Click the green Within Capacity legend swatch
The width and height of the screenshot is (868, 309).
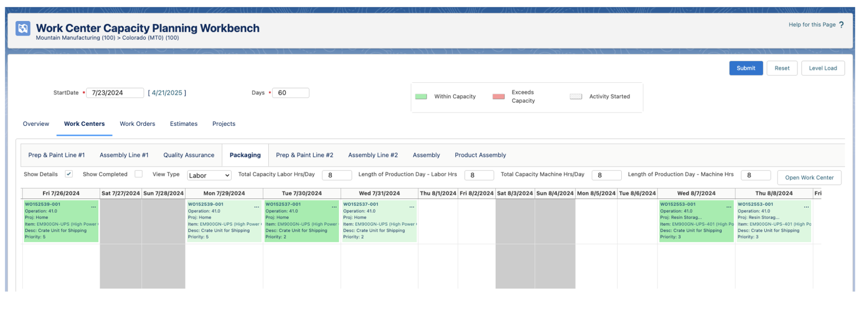pyautogui.click(x=421, y=97)
